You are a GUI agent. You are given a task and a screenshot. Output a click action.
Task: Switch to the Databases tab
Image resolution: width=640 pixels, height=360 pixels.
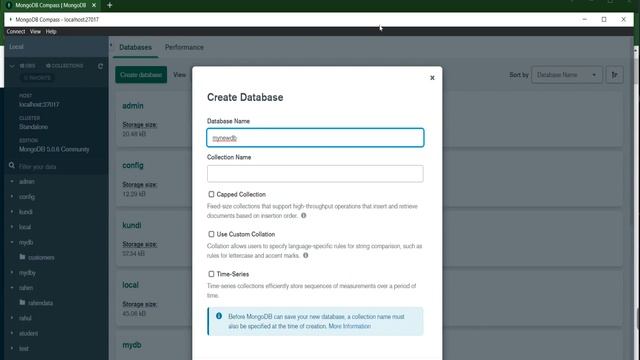tap(135, 47)
